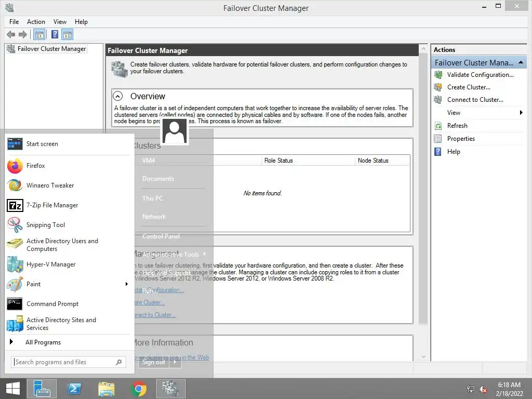Open PowerShell from the taskbar
This screenshot has height=399, width=532.
point(74,389)
